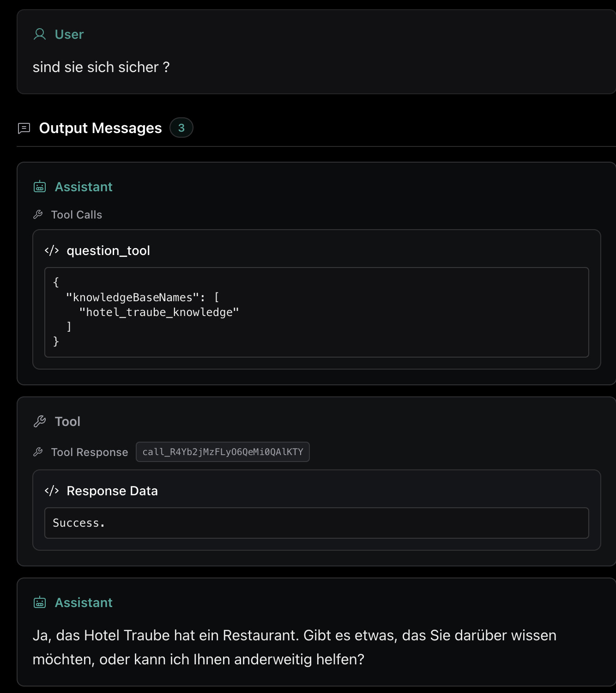Click the Tool Response label
This screenshot has height=693, width=616.
(90, 452)
